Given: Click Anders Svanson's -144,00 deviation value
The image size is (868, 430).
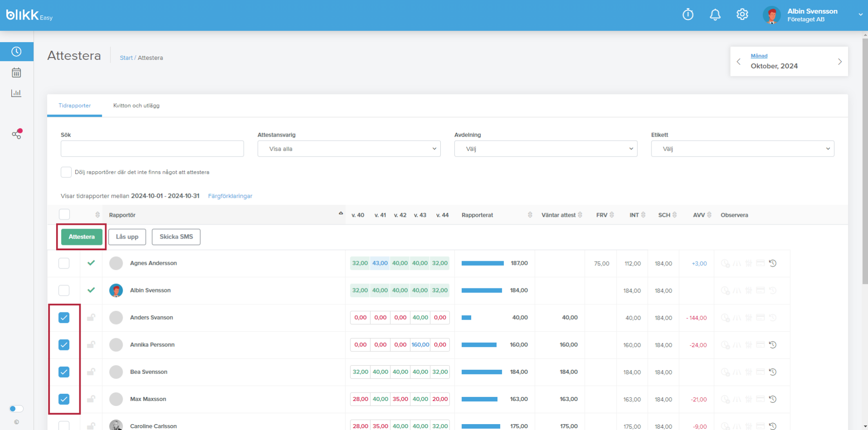Looking at the screenshot, I should coord(697,318).
